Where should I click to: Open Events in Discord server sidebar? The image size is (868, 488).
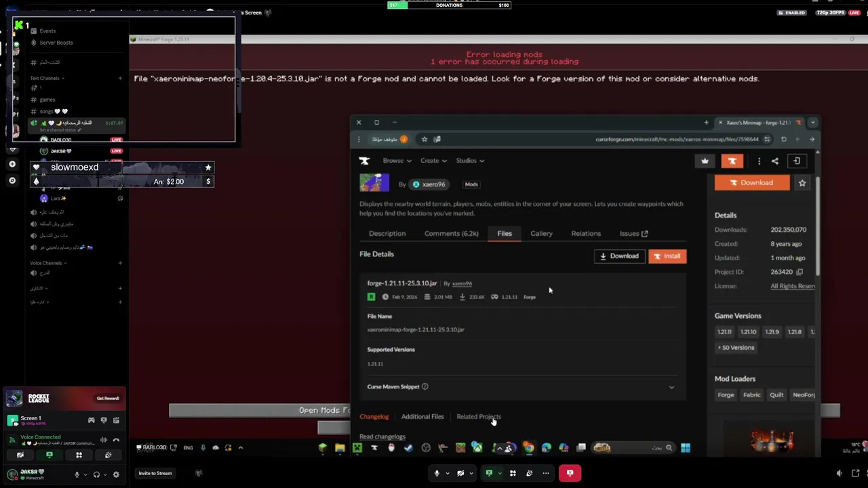pos(47,30)
